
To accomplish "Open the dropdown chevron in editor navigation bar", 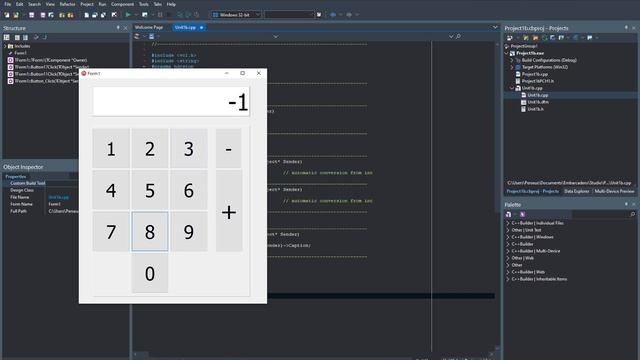I will (x=276, y=36).
